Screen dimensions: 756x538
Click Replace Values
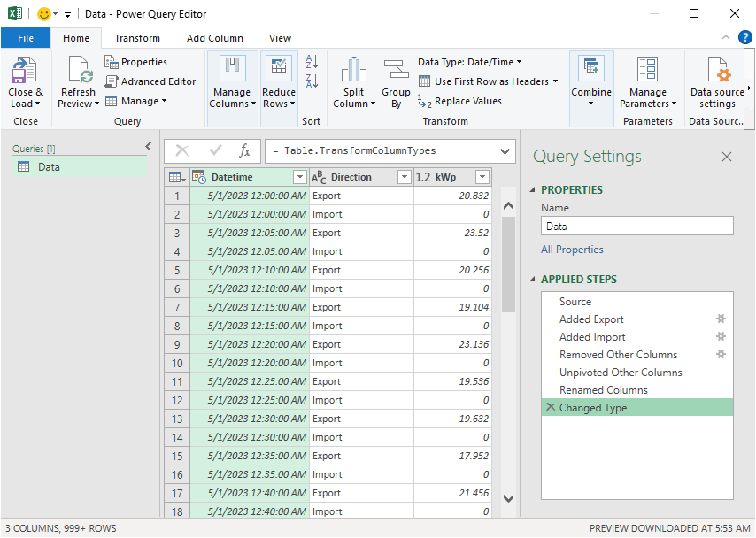pyautogui.click(x=459, y=101)
